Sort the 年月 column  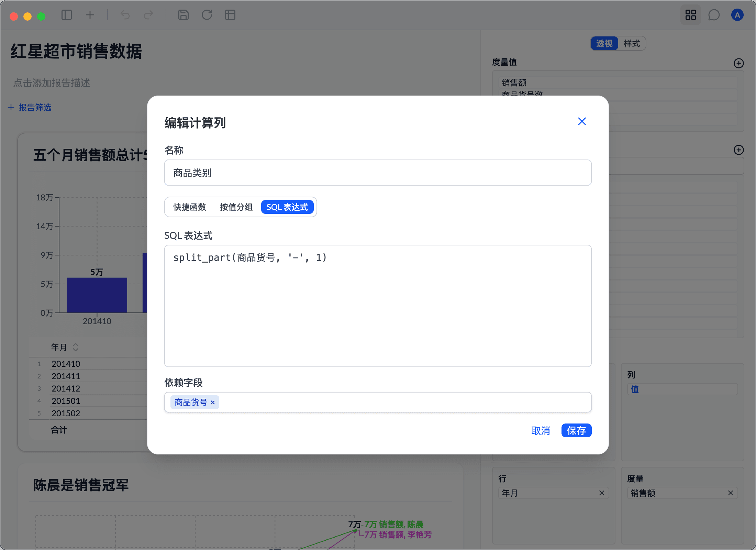tap(76, 347)
